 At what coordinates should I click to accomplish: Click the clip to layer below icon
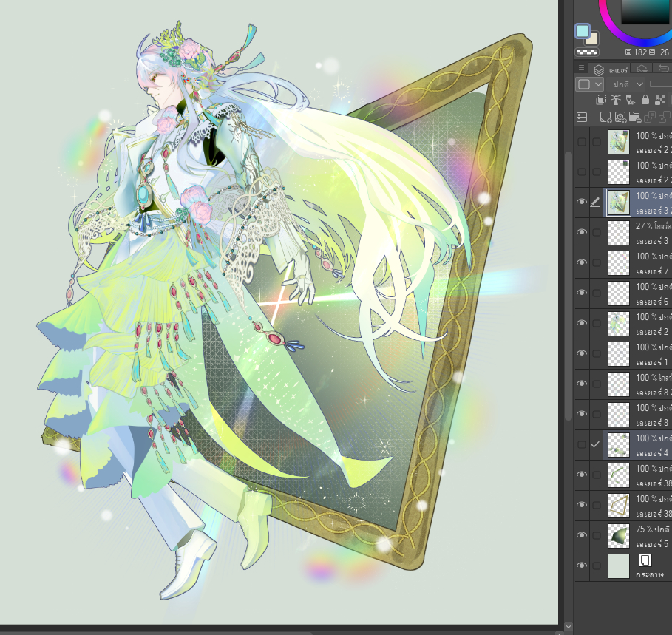point(602,100)
